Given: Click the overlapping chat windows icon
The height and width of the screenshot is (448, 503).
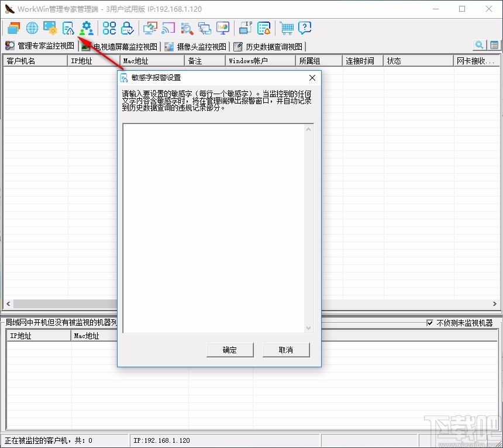Looking at the screenshot, I should (205, 28).
